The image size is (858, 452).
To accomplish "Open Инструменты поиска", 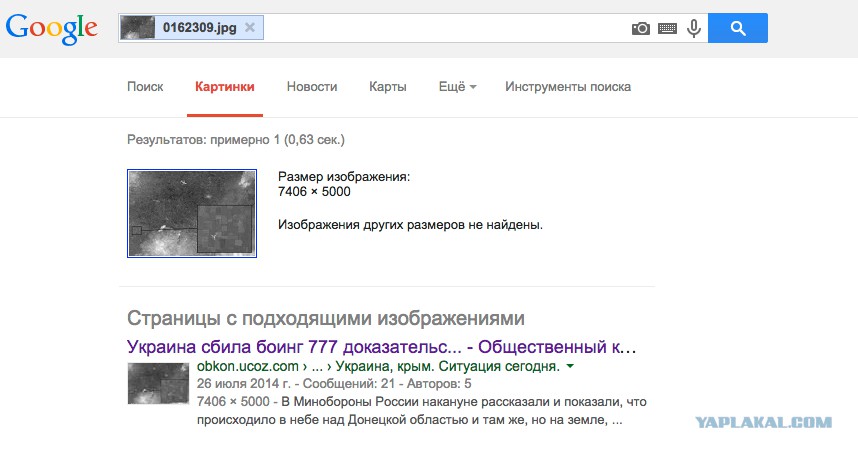I will (568, 86).
